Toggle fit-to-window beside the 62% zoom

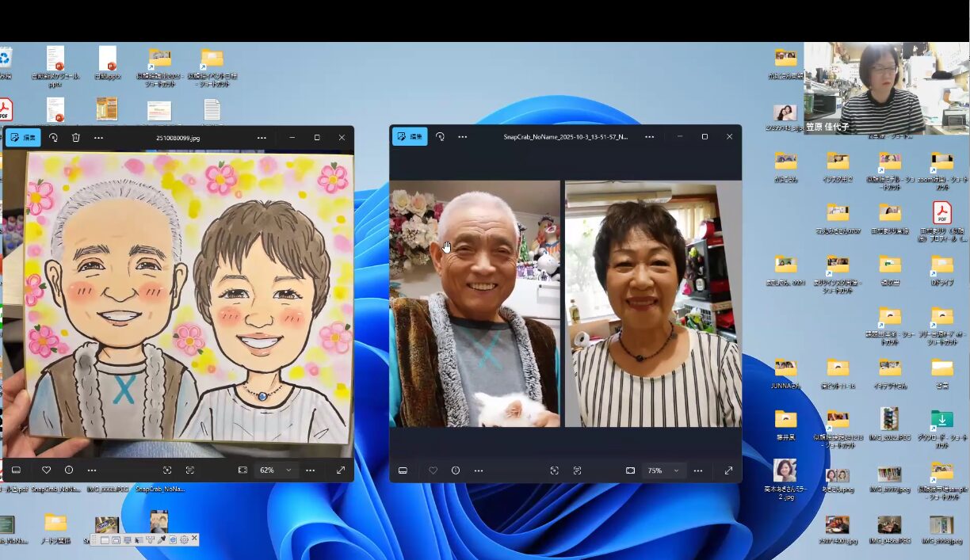242,470
